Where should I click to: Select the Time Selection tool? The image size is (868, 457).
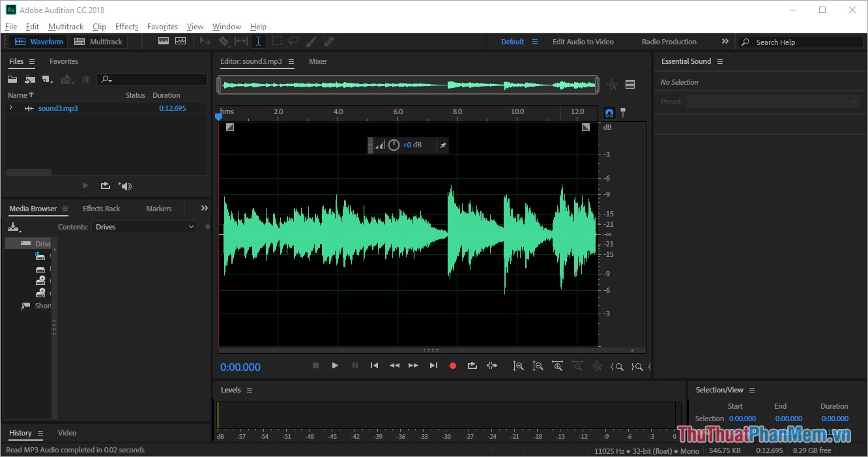258,41
